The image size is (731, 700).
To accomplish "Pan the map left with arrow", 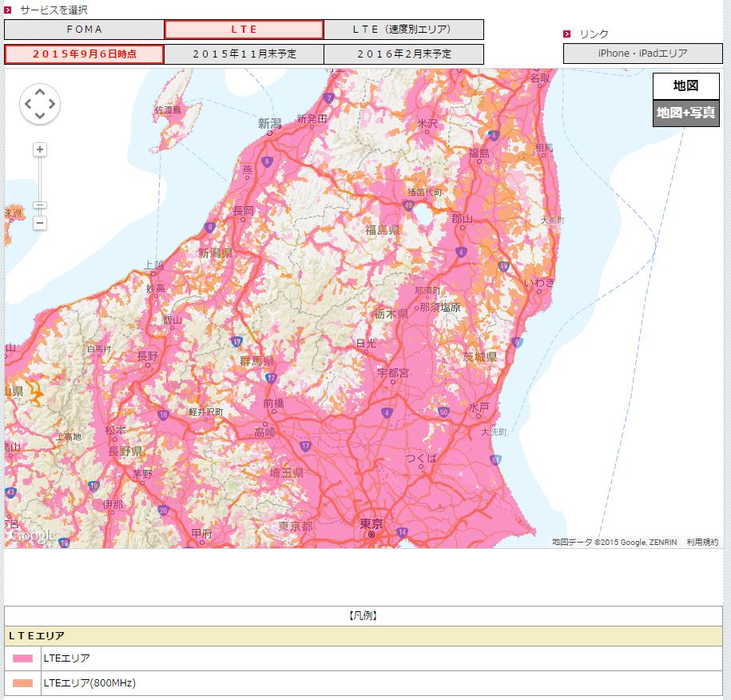I will [x=29, y=104].
